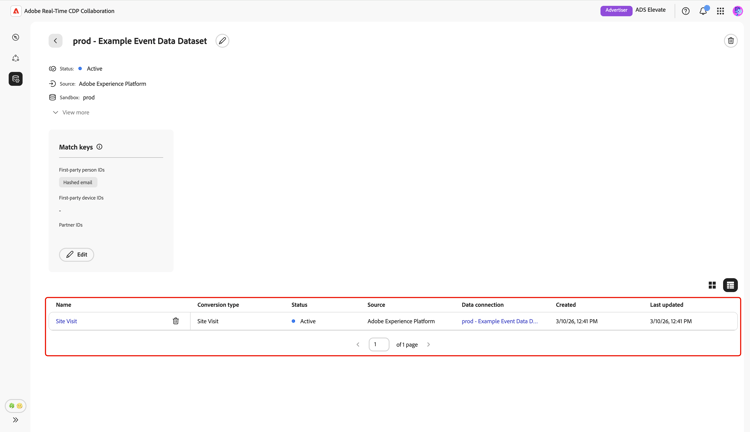Click the ADS Elevate organization name
This screenshot has width=750, height=432.
[x=650, y=10]
